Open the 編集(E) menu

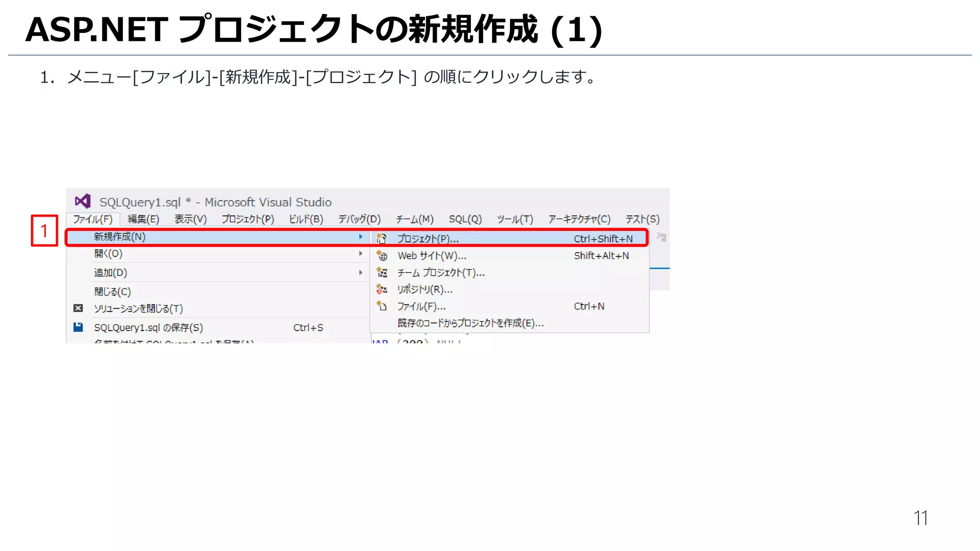[x=144, y=219]
